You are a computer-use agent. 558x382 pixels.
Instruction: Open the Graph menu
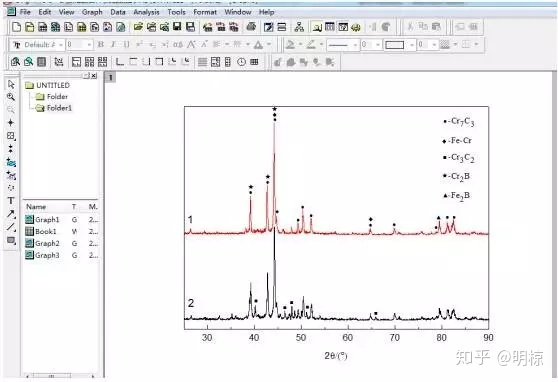(92, 12)
